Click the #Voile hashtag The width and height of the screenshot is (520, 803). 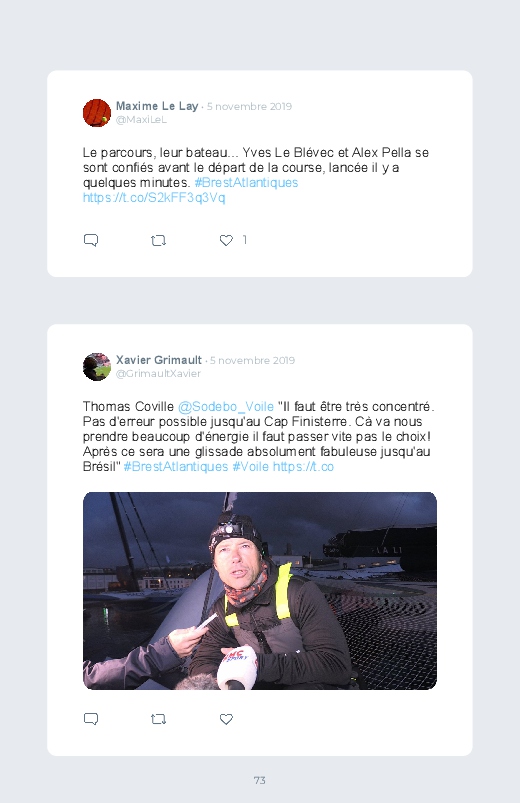251,467
